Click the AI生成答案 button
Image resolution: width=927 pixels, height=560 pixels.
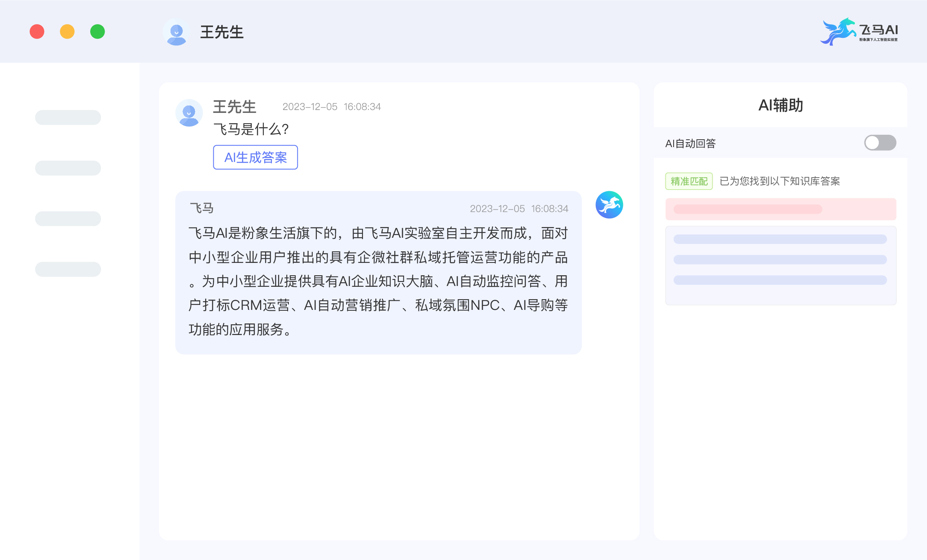255,157
